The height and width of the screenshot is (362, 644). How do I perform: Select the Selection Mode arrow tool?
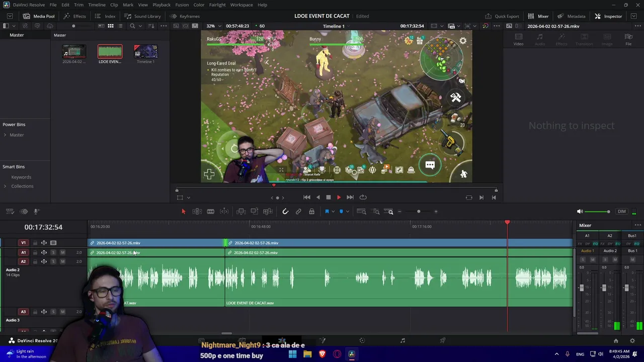183,212
